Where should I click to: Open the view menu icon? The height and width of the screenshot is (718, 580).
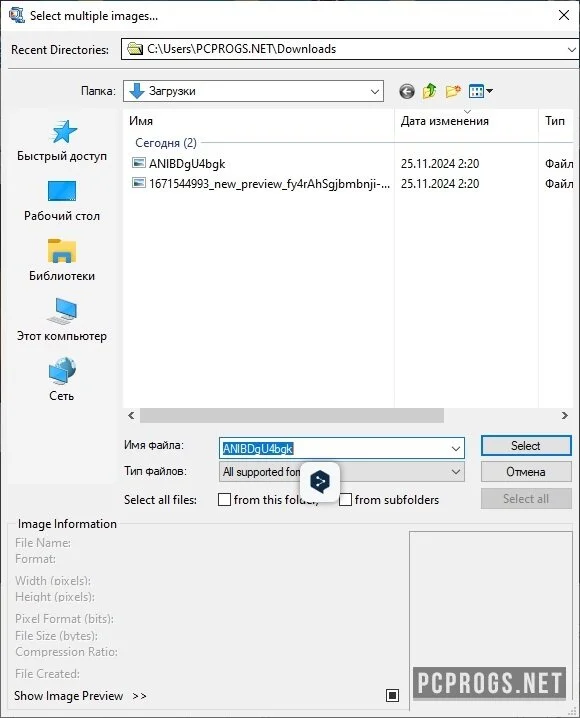(480, 91)
